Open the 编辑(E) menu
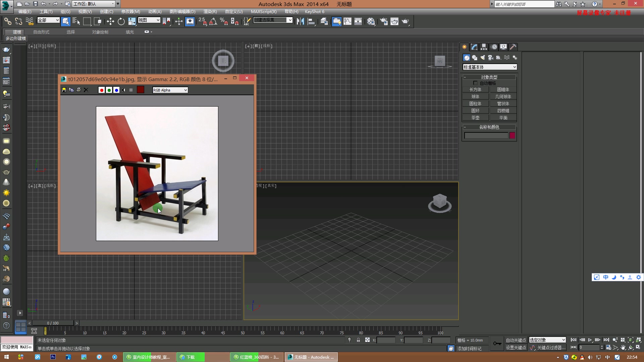Image resolution: width=644 pixels, height=362 pixels. click(x=25, y=12)
